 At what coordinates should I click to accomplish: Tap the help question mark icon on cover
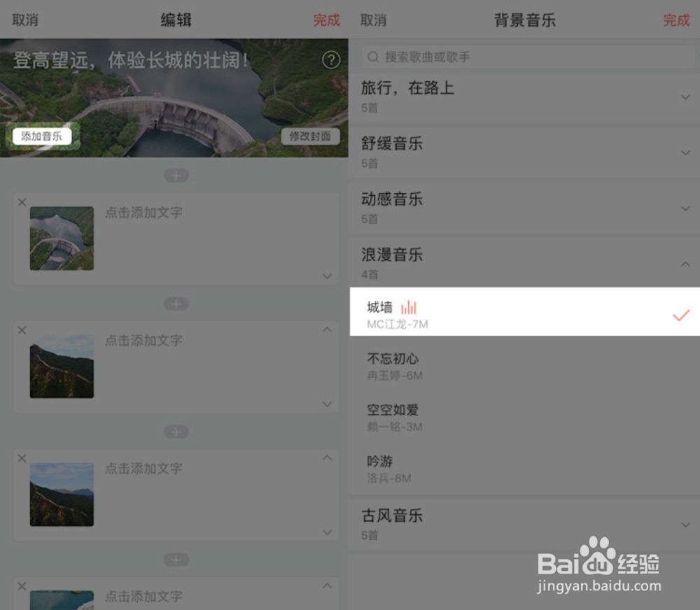(331, 59)
